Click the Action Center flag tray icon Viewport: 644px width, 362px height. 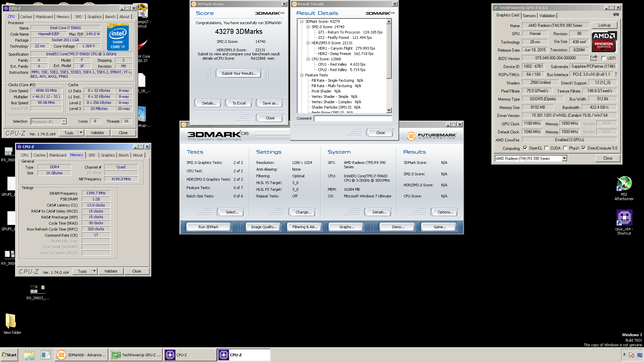pyautogui.click(x=632, y=355)
